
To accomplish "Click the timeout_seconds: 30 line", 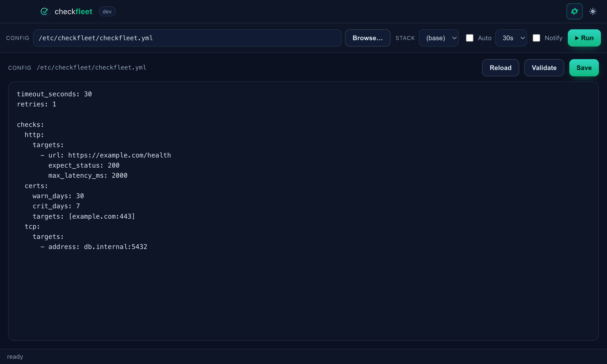I will coord(54,94).
